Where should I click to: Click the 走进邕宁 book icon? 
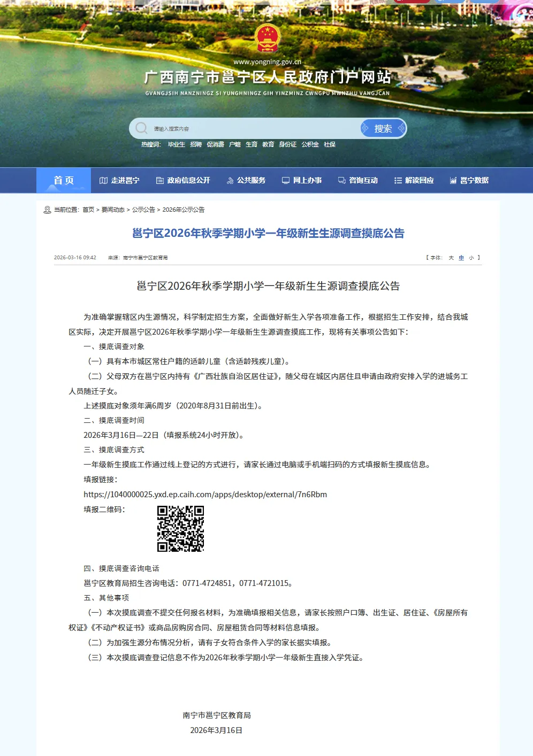coord(104,181)
